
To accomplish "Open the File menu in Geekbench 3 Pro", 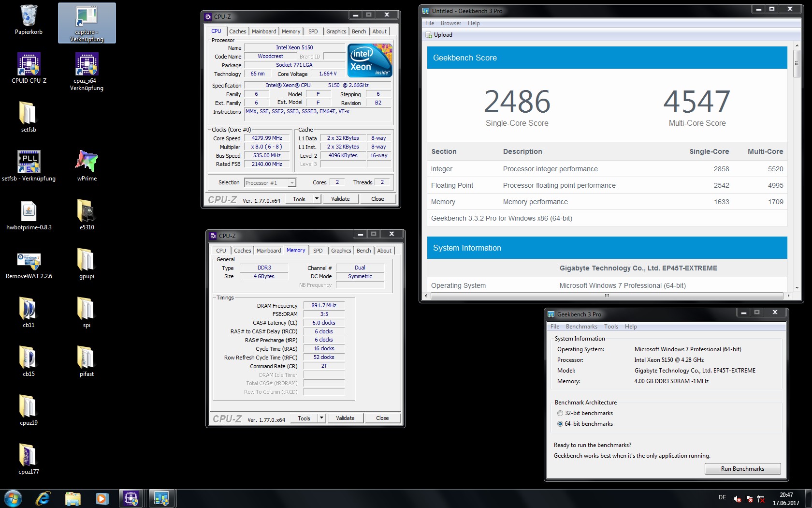I will 555,327.
